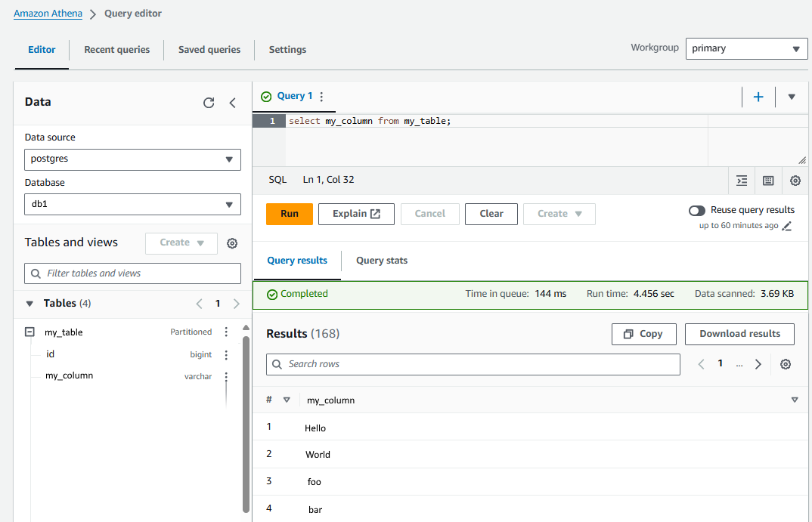This screenshot has height=522, width=812.
Task: Run the query
Action: [x=290, y=215]
